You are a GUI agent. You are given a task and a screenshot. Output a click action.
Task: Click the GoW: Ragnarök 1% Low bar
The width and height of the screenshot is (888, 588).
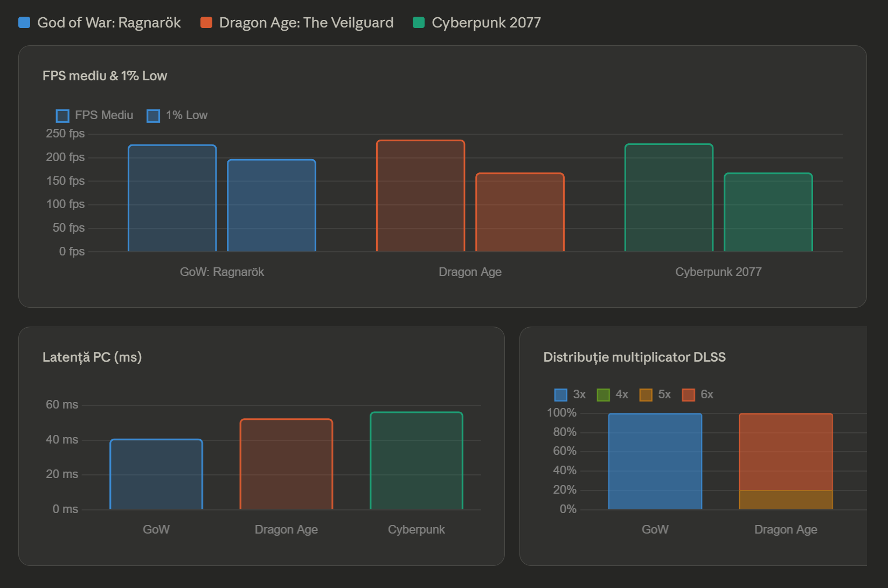(272, 205)
